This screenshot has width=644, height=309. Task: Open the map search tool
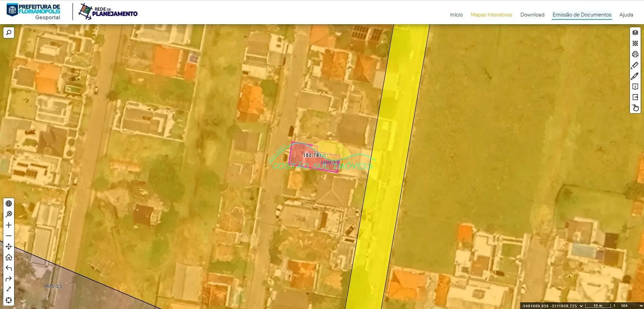[9, 33]
